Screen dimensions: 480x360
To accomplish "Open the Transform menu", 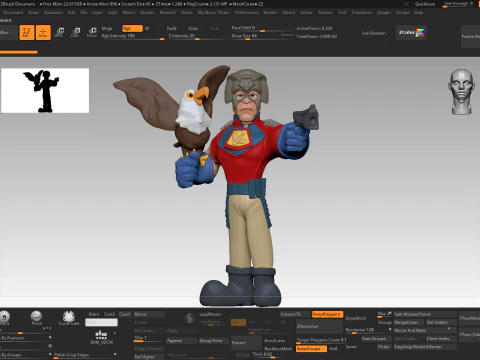I will click(361, 12).
